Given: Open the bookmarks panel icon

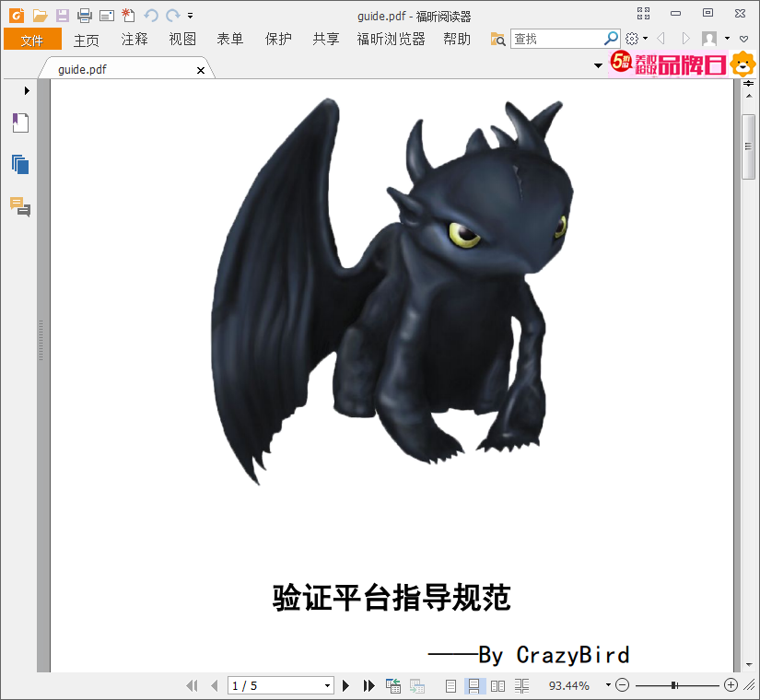Looking at the screenshot, I should (x=20, y=122).
